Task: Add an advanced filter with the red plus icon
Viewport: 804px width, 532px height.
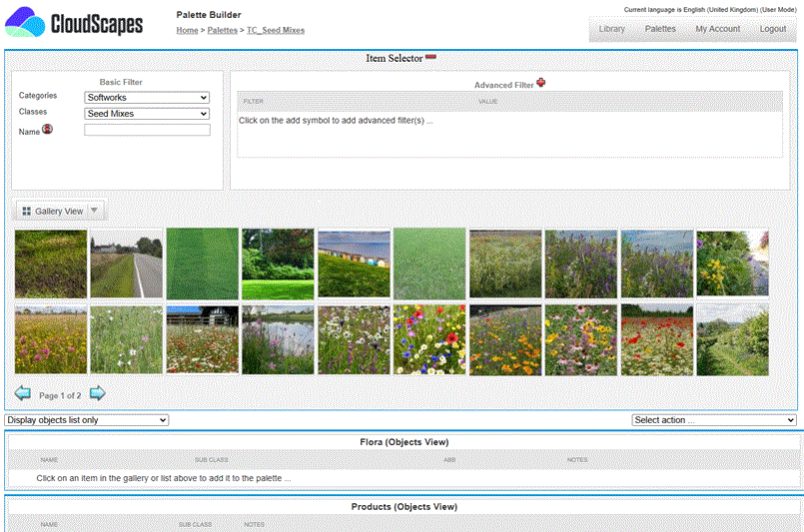Action: (x=541, y=83)
